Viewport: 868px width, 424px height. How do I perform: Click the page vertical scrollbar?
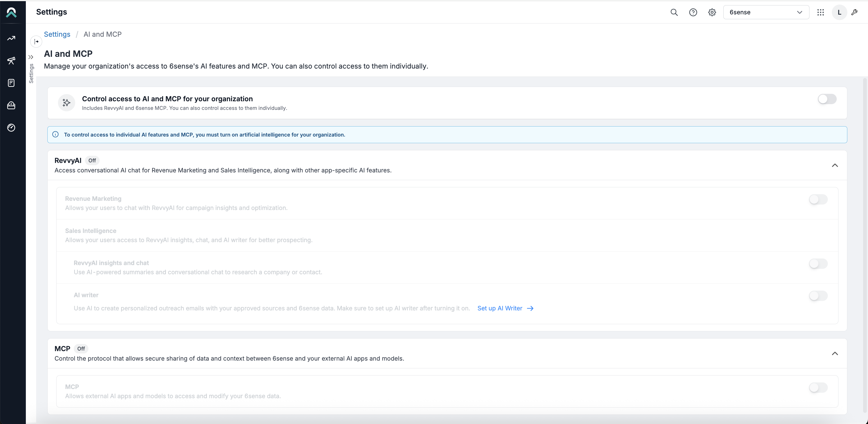pyautogui.click(x=865, y=245)
